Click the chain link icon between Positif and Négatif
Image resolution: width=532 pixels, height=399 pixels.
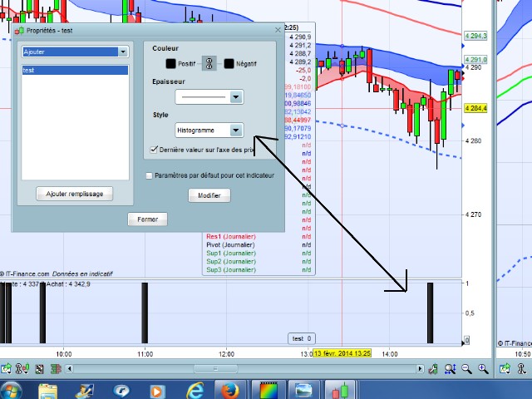pyautogui.click(x=209, y=63)
